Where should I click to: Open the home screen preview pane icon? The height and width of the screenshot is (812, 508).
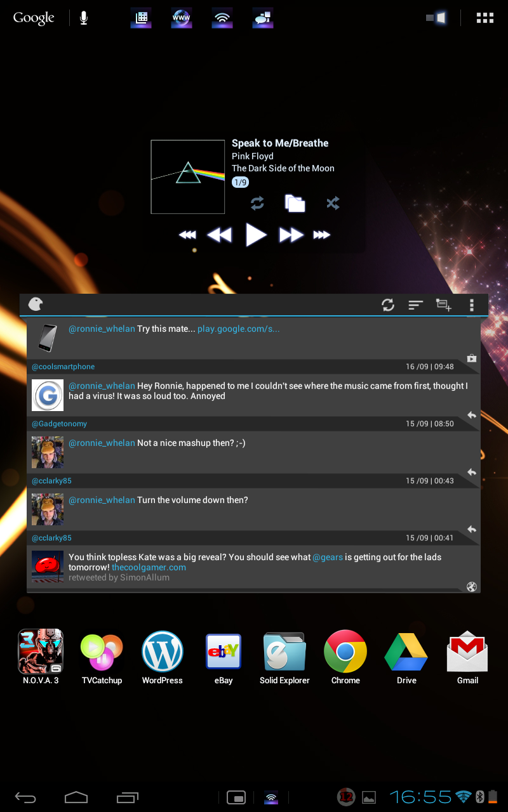tap(436, 18)
